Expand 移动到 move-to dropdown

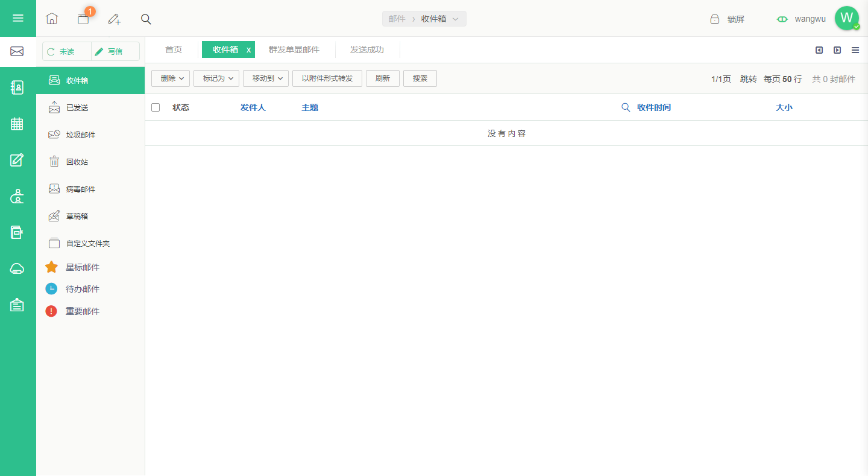pos(266,78)
